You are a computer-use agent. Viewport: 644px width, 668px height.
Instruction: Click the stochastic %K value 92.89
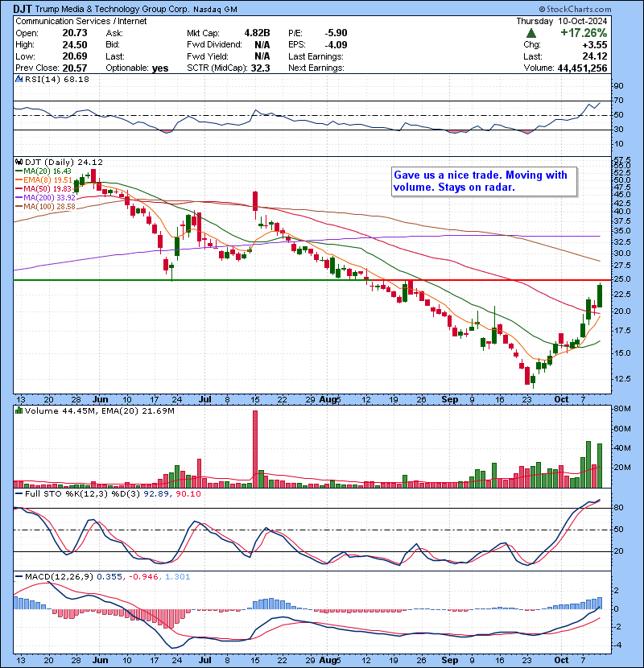tap(156, 494)
